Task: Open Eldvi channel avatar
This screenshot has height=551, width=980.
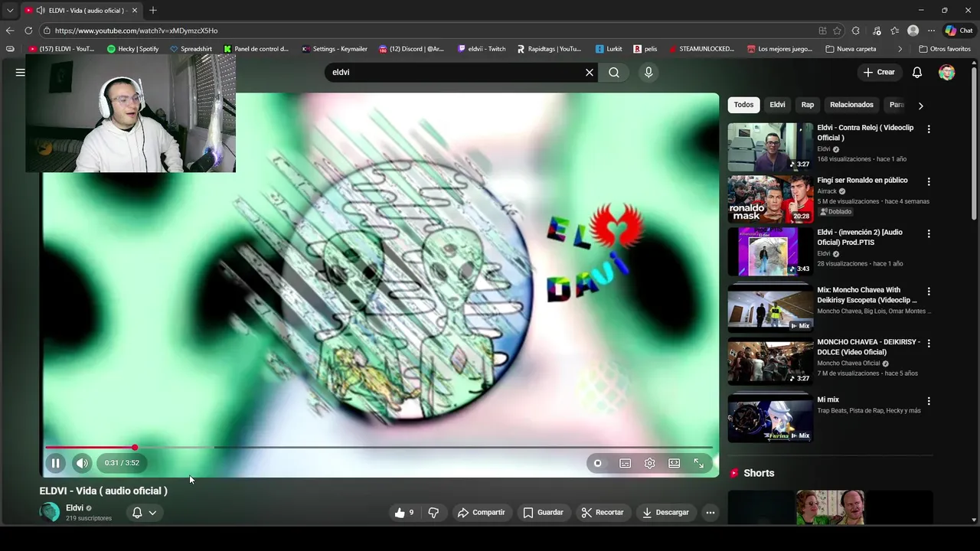Action: click(x=50, y=512)
